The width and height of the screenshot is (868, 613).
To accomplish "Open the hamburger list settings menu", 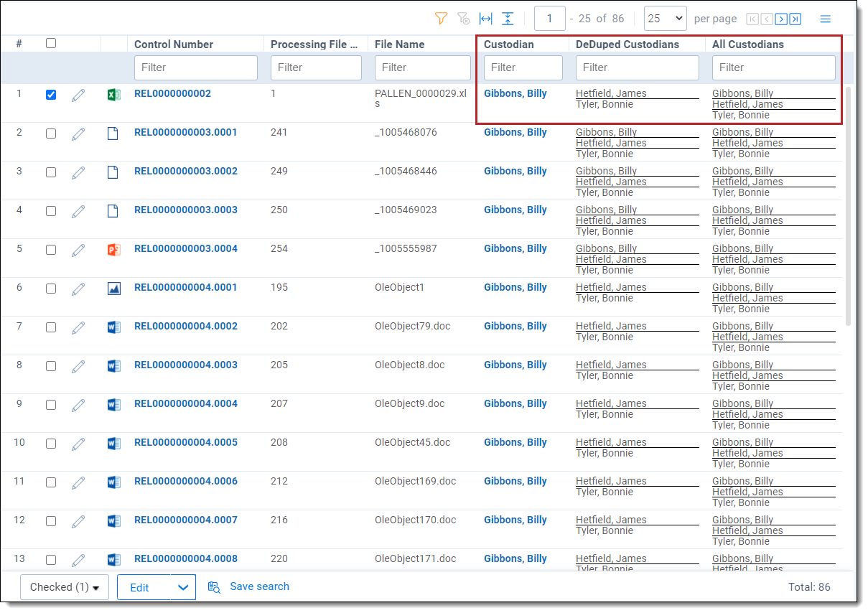I will click(x=826, y=19).
